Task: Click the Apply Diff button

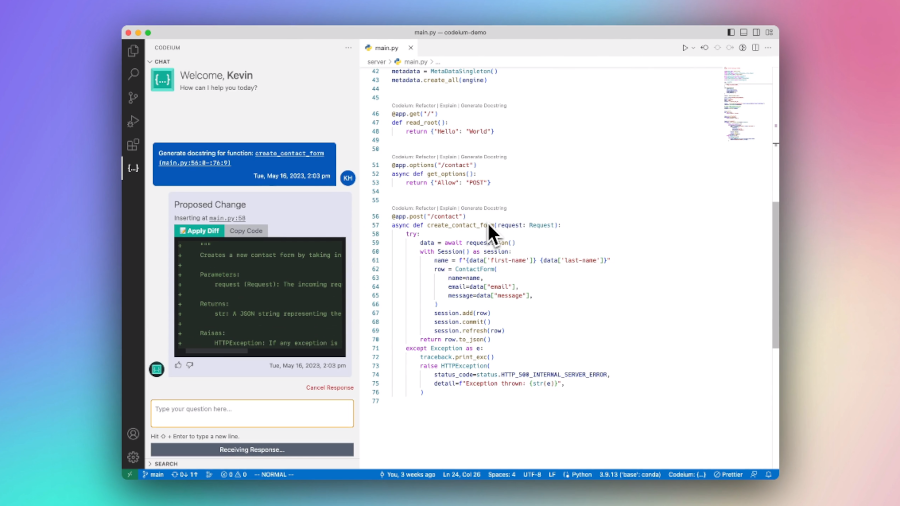Action: pos(199,231)
